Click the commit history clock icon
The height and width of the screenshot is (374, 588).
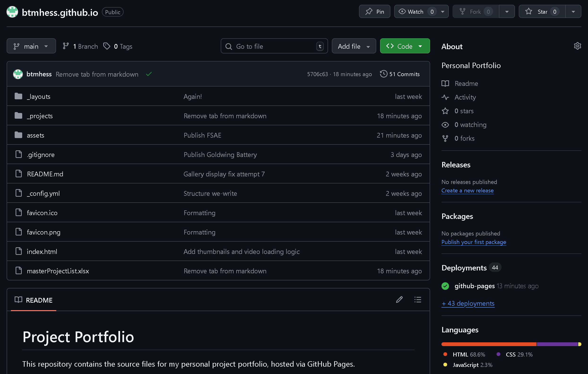point(383,74)
